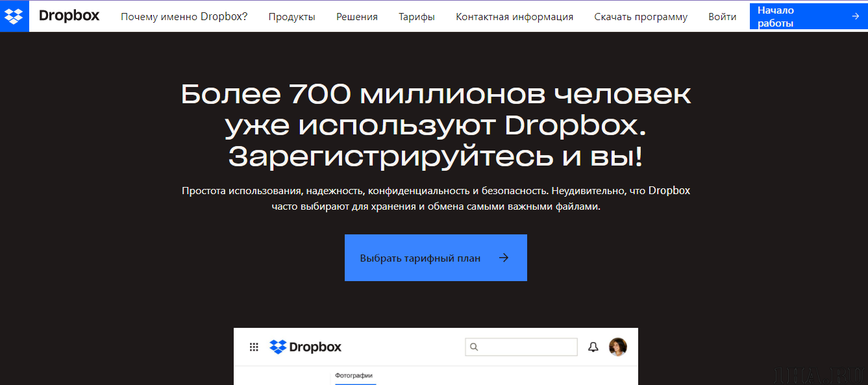Click the Dropbox logo inside the preview window
This screenshot has height=385, width=868.
coord(305,347)
